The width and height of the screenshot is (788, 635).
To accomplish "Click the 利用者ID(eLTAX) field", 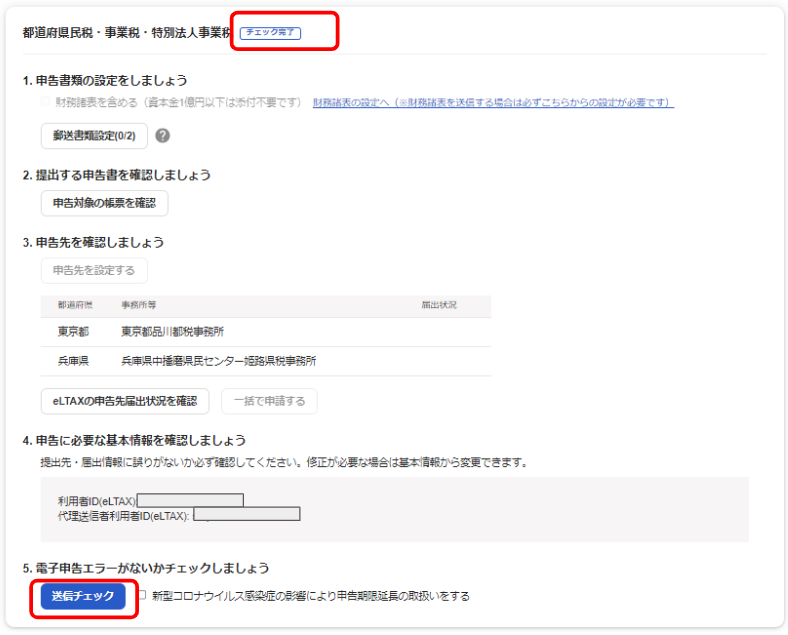I will pos(190,500).
